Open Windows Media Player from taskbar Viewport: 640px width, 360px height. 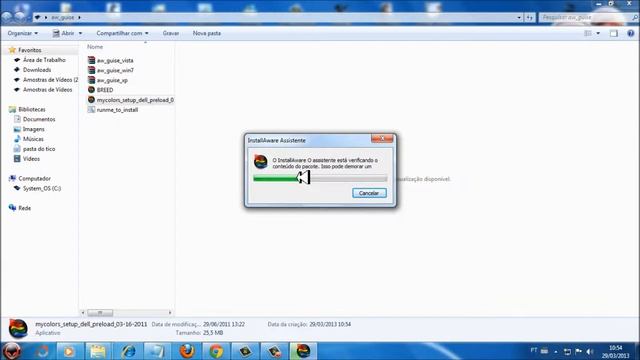click(x=69, y=351)
